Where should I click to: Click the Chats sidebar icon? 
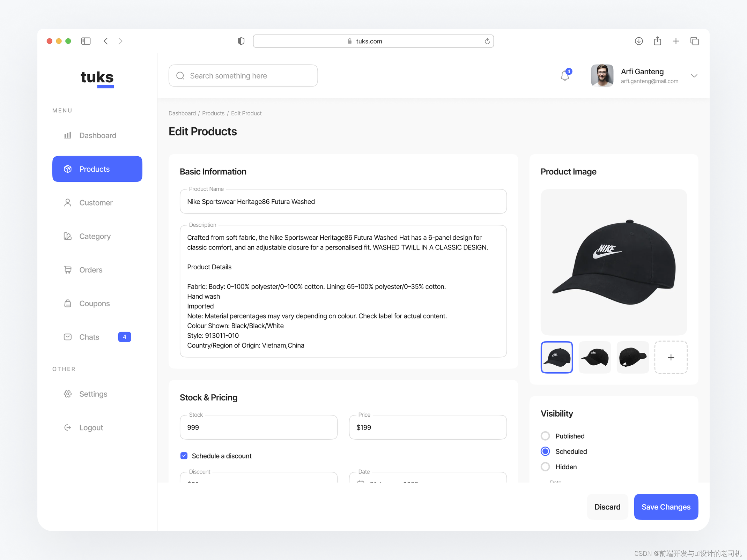pos(67,337)
